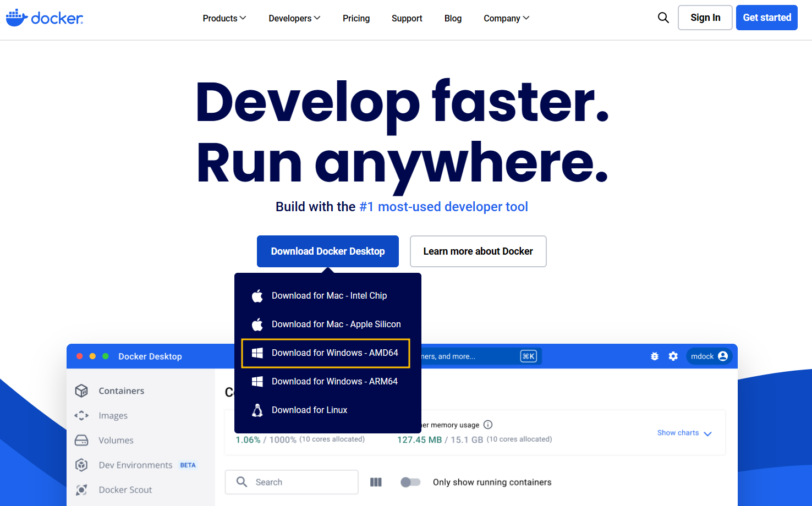
Task: Follow the #1 most-used developer tool link
Action: pyautogui.click(x=443, y=207)
